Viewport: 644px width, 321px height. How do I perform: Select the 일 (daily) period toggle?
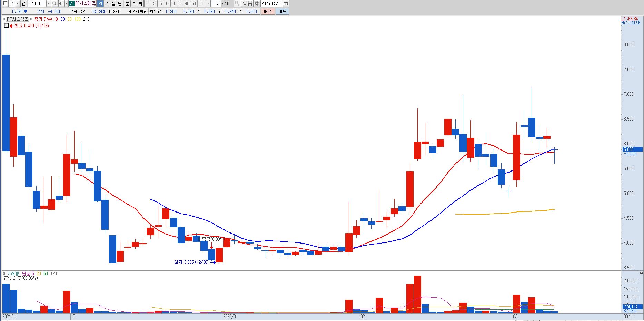coord(100,3)
